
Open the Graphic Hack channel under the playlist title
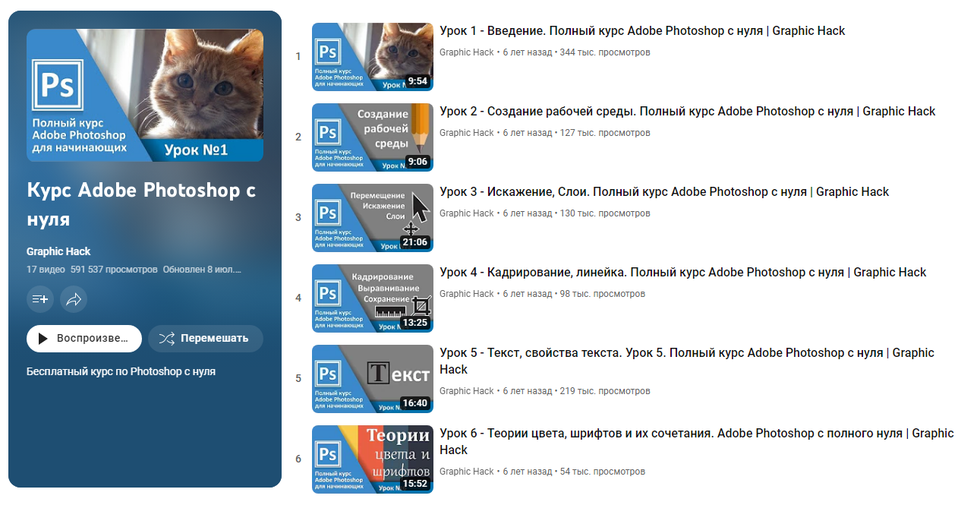pos(58,251)
